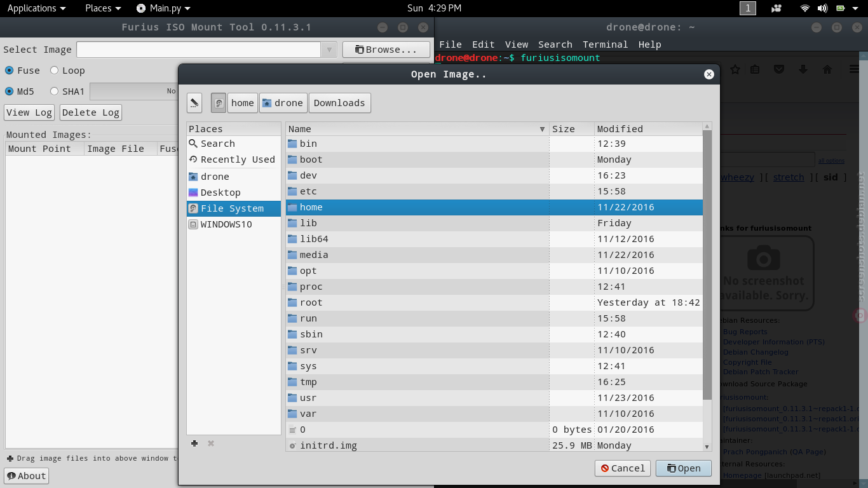This screenshot has height=488, width=868.
Task: Open the browser hamburger menu
Action: 855,69
